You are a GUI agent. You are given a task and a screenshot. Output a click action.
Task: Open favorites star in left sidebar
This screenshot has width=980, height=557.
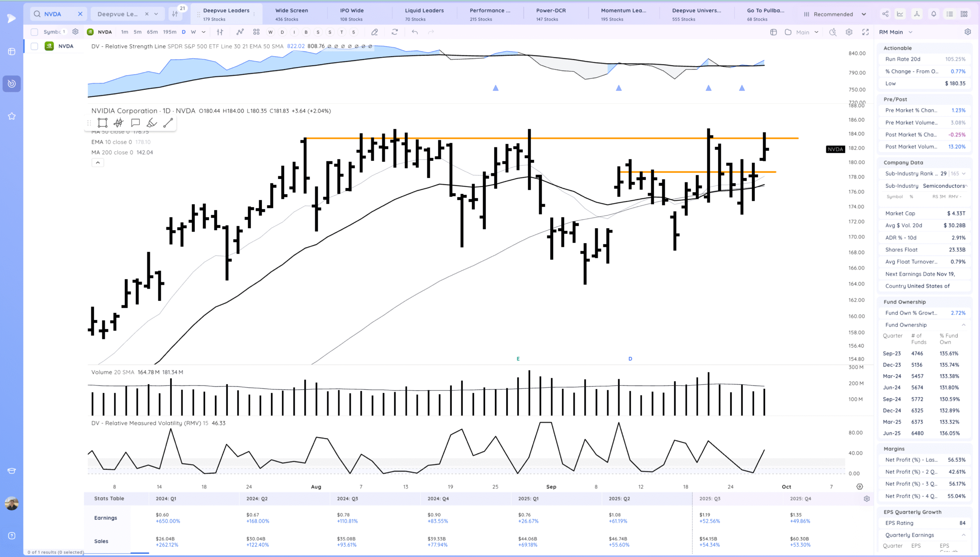click(x=11, y=116)
